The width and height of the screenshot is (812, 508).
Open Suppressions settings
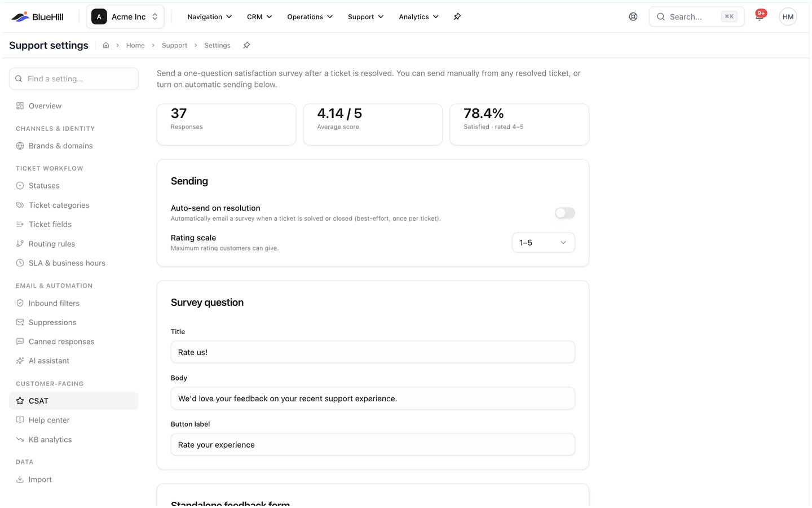tap(74, 322)
